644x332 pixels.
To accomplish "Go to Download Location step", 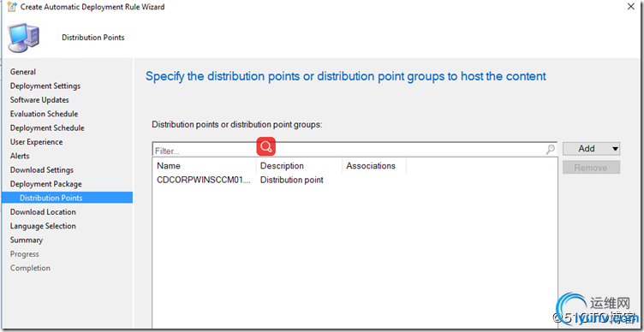I will point(43,211).
